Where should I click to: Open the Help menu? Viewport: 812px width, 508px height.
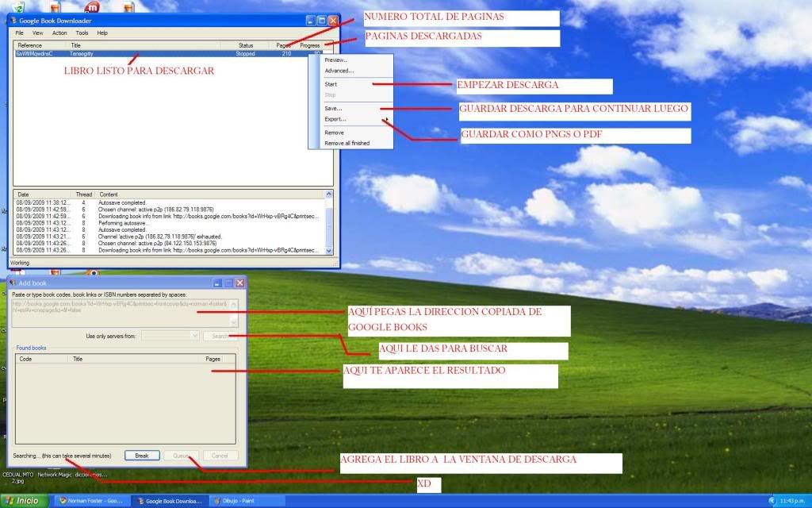click(x=102, y=33)
